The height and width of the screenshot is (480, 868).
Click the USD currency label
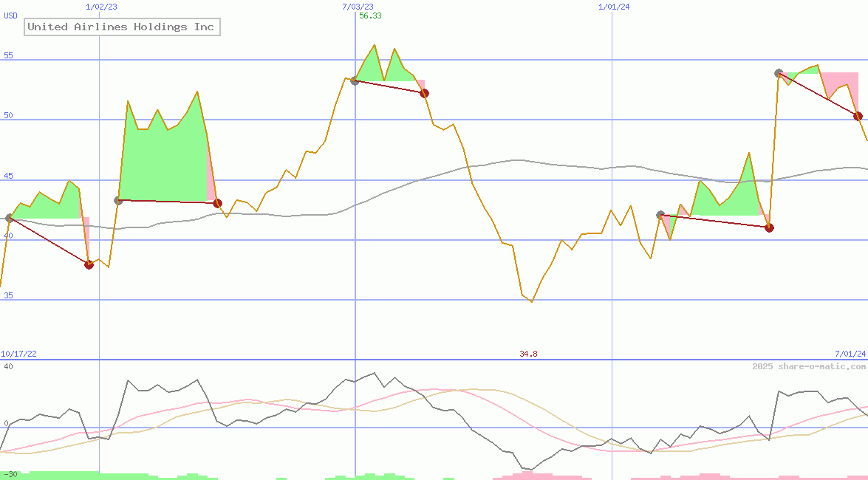(11, 16)
